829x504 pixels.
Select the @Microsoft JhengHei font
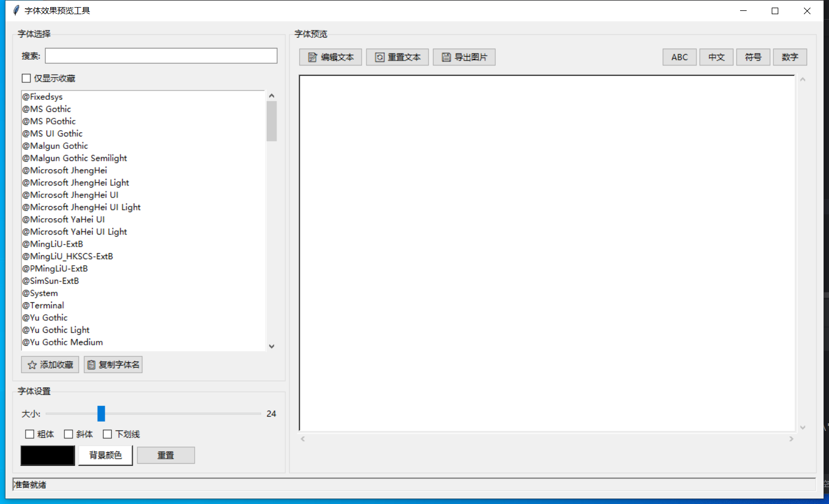(x=143, y=170)
